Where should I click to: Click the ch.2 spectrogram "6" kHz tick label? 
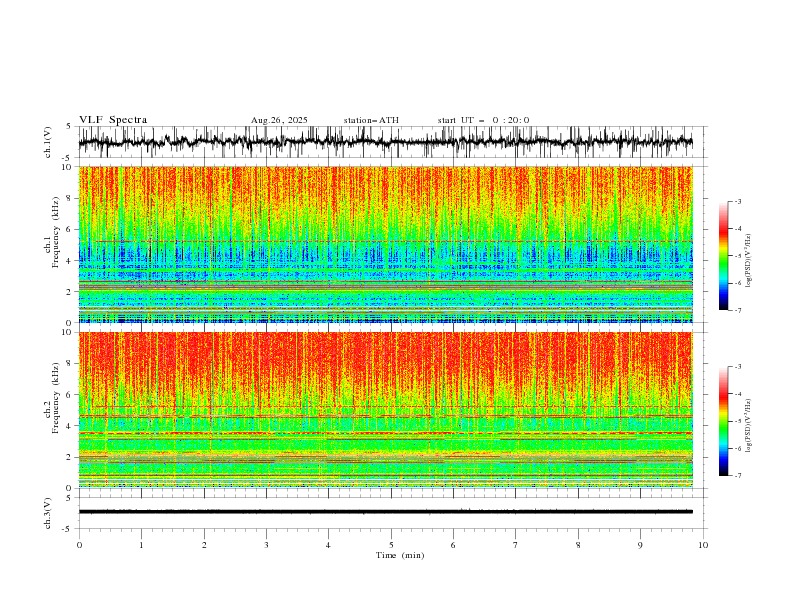[69, 395]
